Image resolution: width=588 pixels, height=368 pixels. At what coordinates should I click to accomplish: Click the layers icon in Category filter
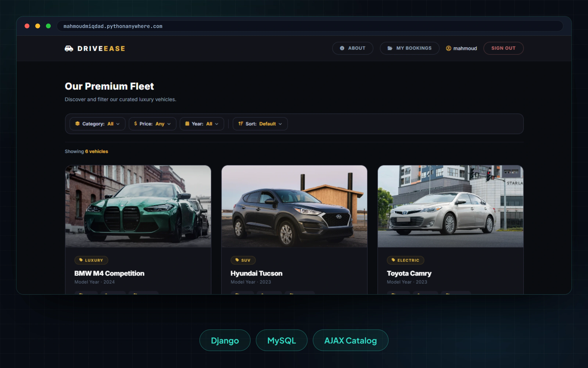click(x=78, y=124)
